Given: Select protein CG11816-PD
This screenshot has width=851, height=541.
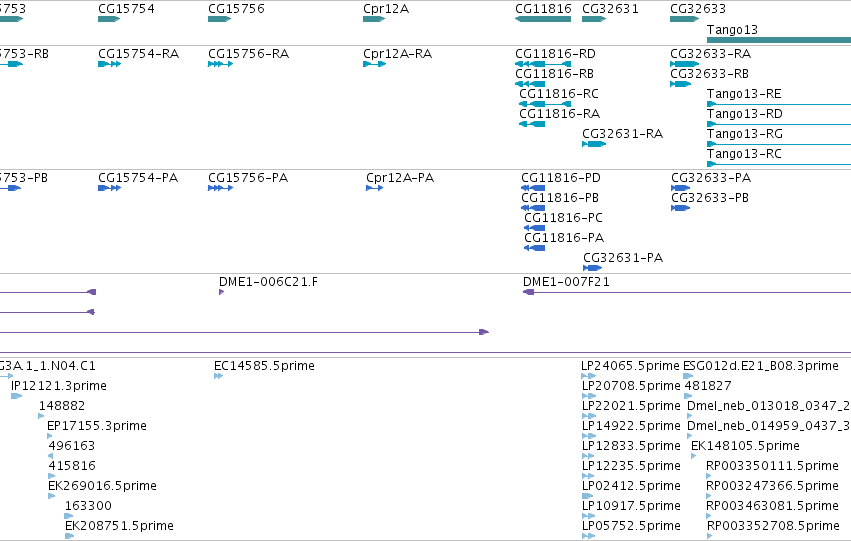Looking at the screenshot, I should [x=561, y=178].
